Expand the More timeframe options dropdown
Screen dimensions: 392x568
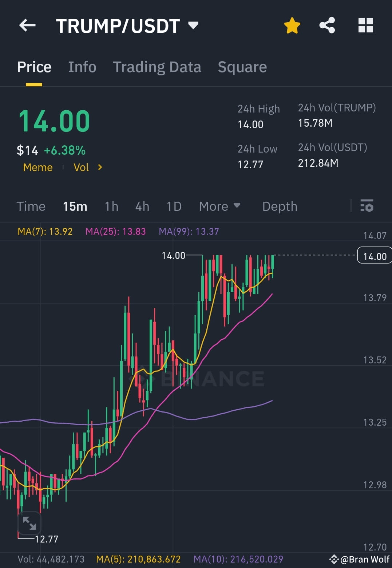(219, 206)
